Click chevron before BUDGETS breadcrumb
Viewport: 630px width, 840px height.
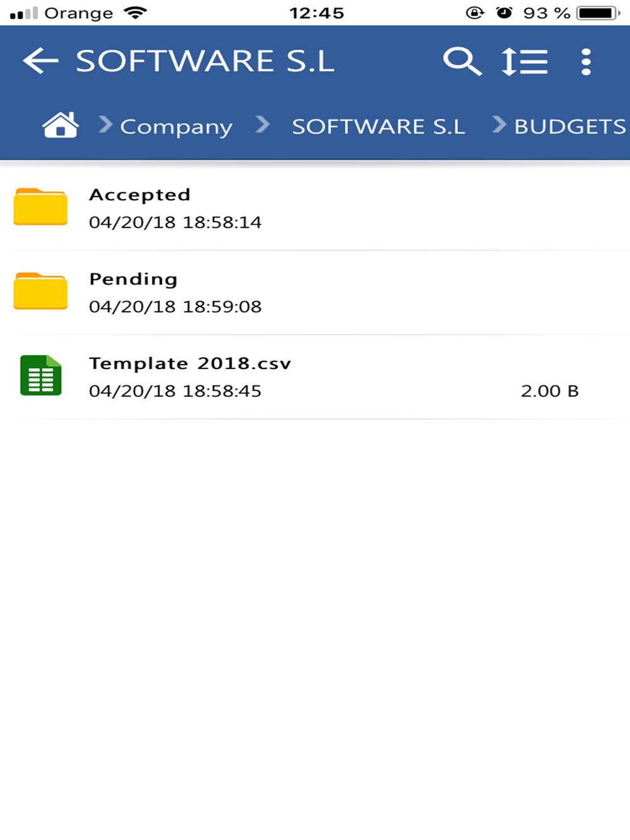pyautogui.click(x=499, y=125)
